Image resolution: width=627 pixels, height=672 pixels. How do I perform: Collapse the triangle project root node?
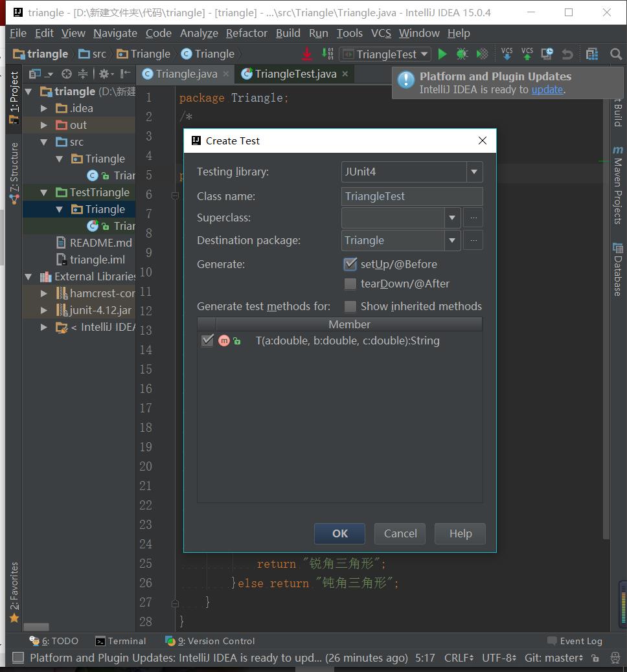point(28,91)
